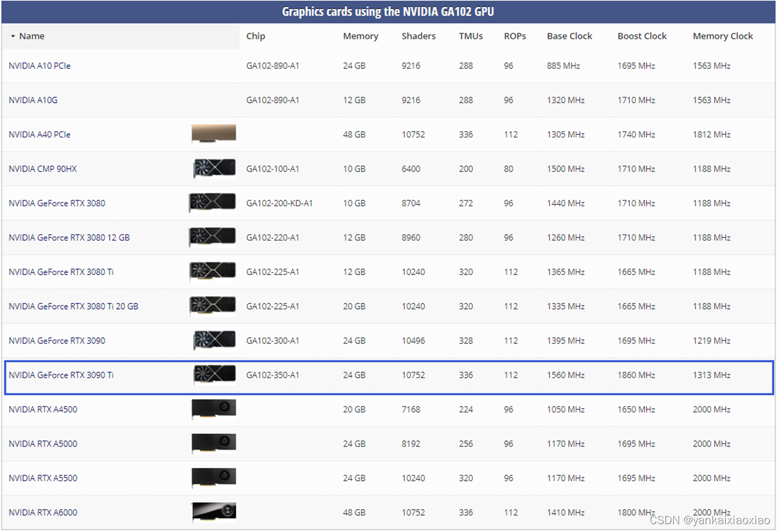Click the 1313 MHz memory clock value
779x532 pixels.
tap(712, 375)
